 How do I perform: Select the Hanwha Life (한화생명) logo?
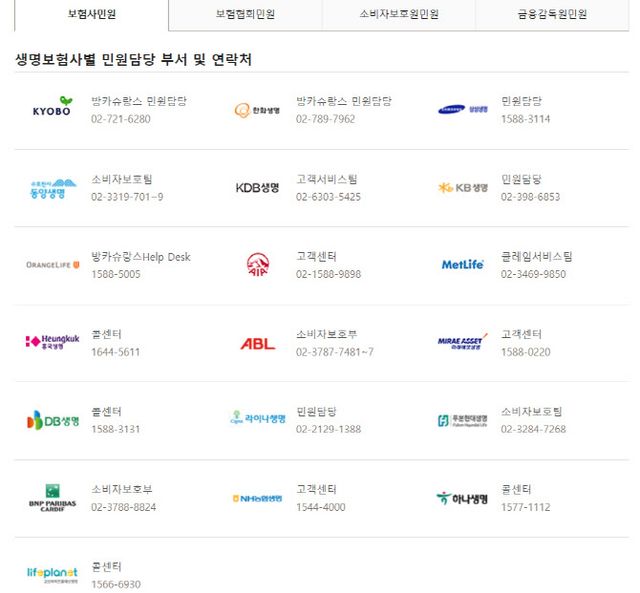pyautogui.click(x=256, y=110)
